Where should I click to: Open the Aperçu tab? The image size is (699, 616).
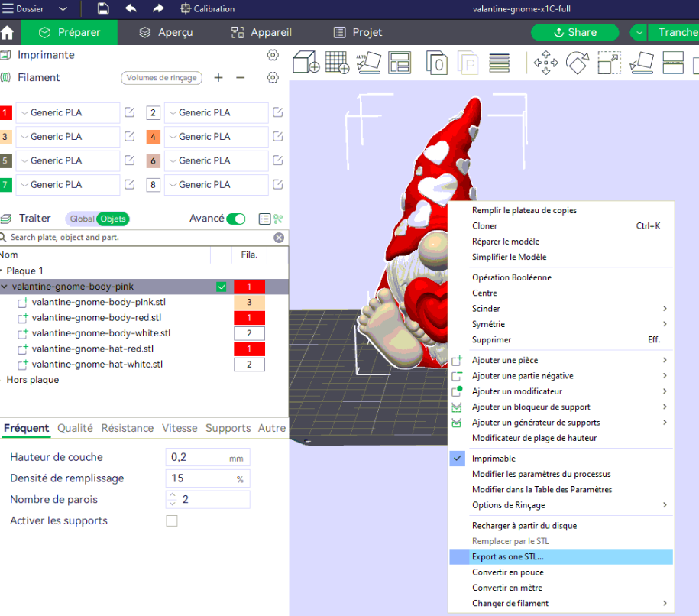pos(166,32)
